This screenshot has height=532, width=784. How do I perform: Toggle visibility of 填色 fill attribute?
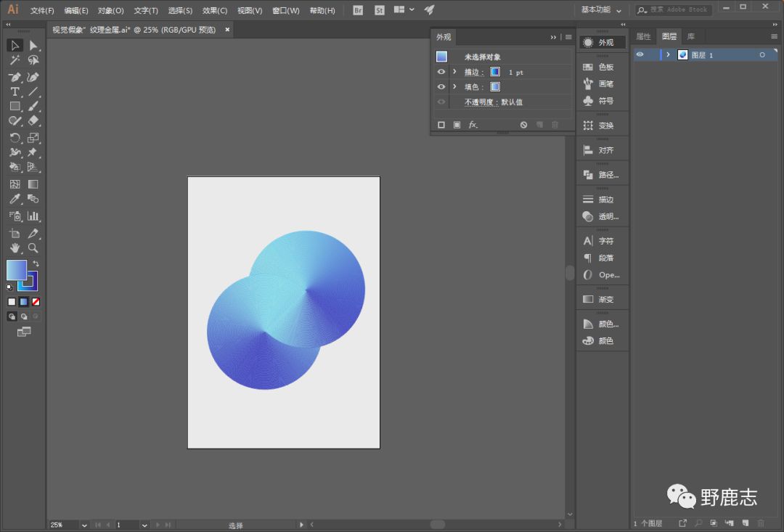[x=441, y=86]
